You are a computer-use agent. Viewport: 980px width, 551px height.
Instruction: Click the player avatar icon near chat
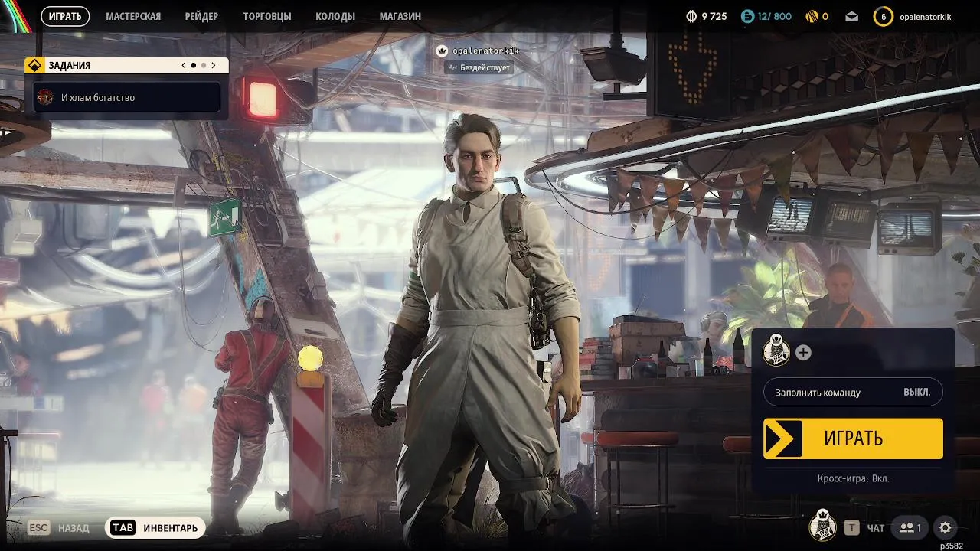(822, 524)
